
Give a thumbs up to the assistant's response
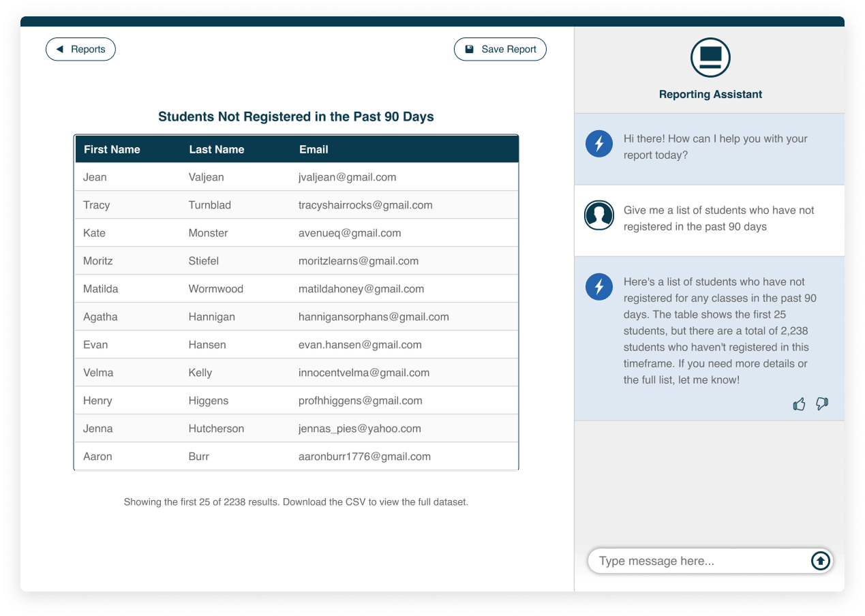(799, 404)
